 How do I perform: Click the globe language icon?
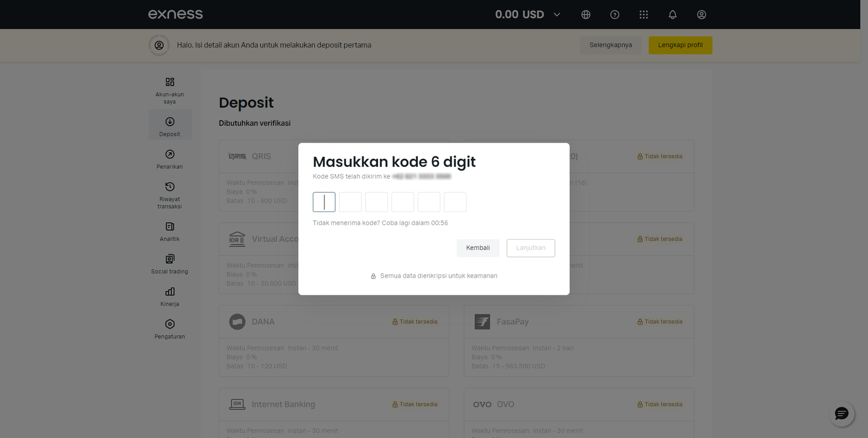click(x=585, y=15)
